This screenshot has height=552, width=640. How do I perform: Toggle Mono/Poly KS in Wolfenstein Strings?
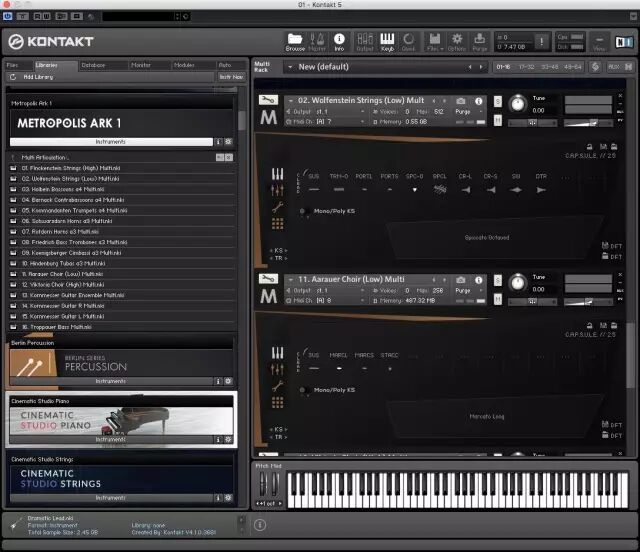(x=302, y=211)
